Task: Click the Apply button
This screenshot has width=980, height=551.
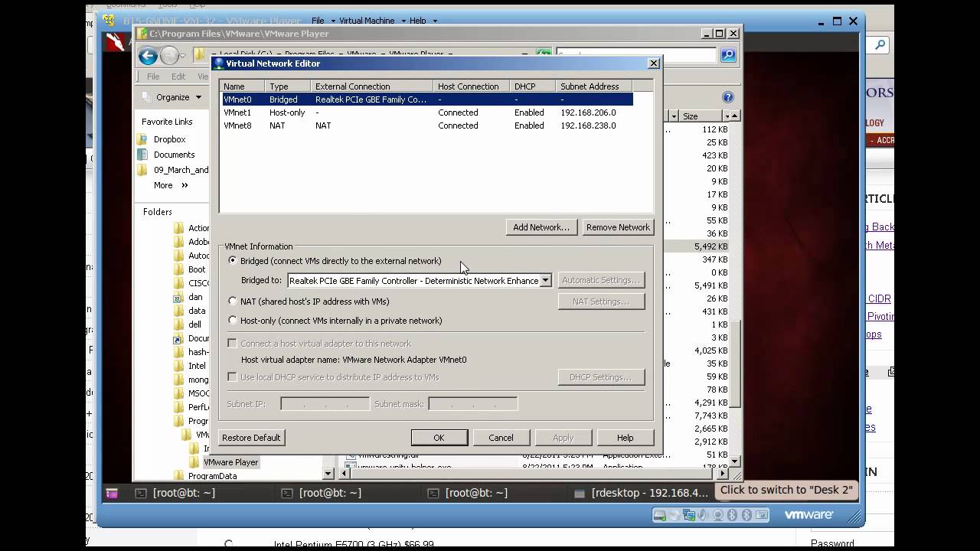Action: click(x=563, y=438)
